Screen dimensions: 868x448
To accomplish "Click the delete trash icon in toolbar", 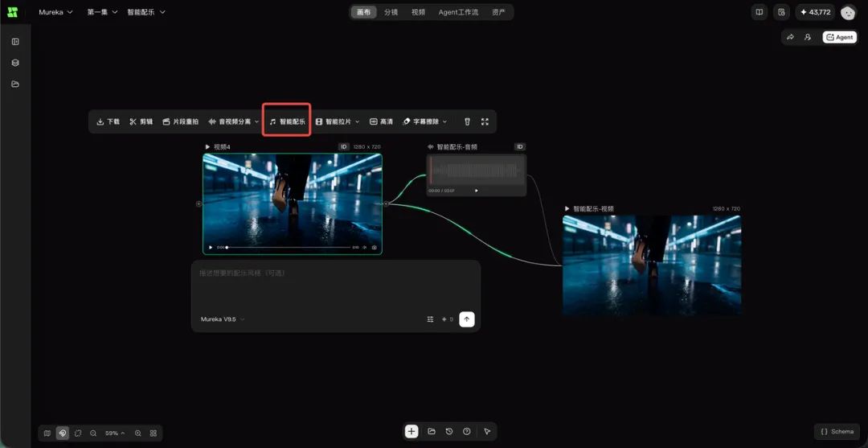I will tap(467, 121).
